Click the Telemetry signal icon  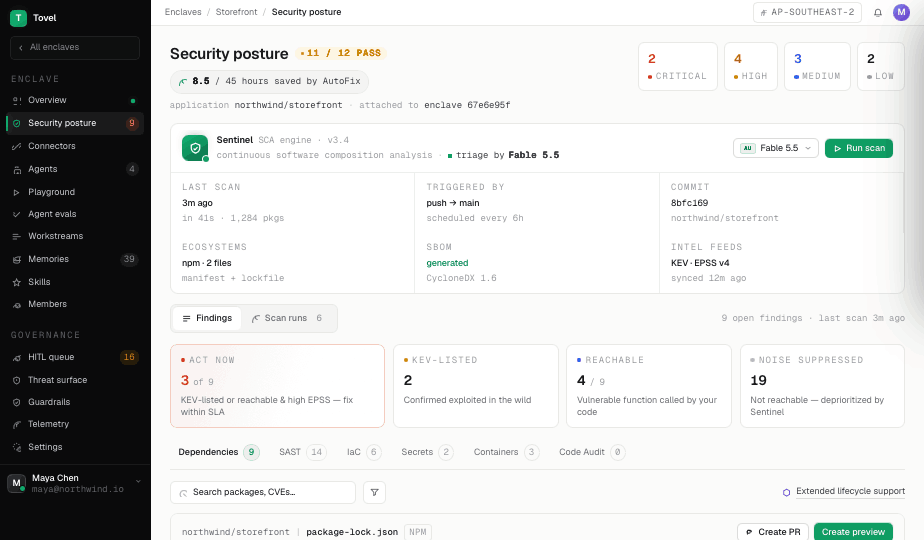click(x=16, y=424)
